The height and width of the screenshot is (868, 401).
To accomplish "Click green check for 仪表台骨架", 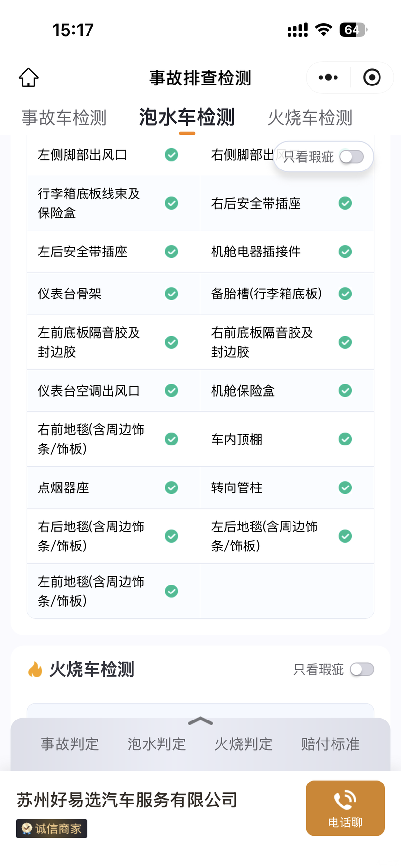I will coord(171,294).
